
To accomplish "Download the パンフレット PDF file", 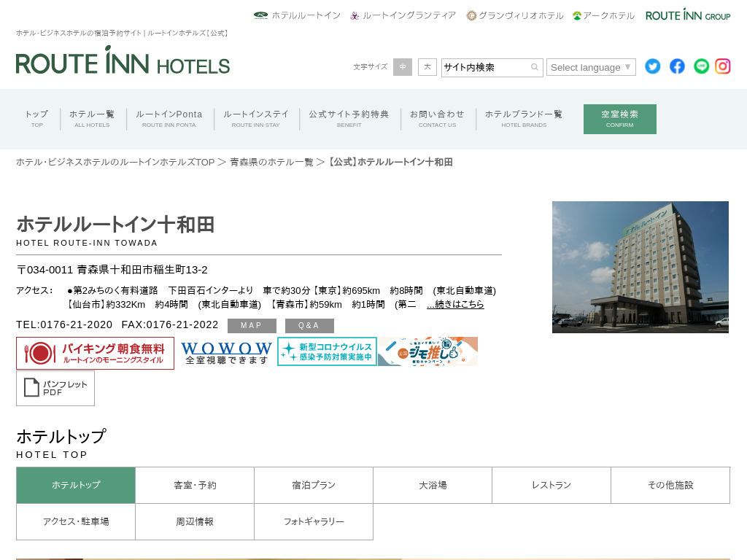I will [x=55, y=389].
